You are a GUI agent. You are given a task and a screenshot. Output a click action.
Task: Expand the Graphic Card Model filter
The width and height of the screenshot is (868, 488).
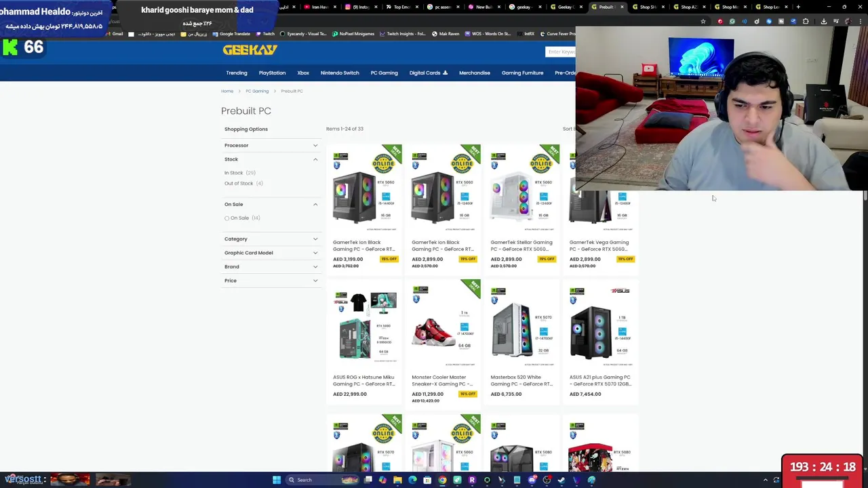(x=271, y=253)
